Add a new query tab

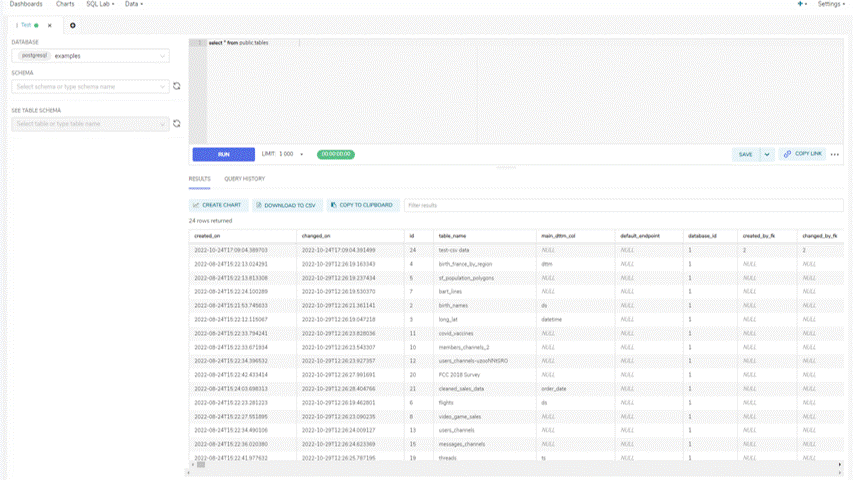click(x=72, y=25)
